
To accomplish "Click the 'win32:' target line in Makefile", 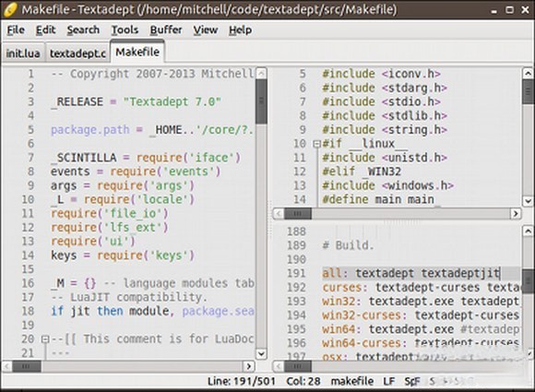I will (x=422, y=302).
